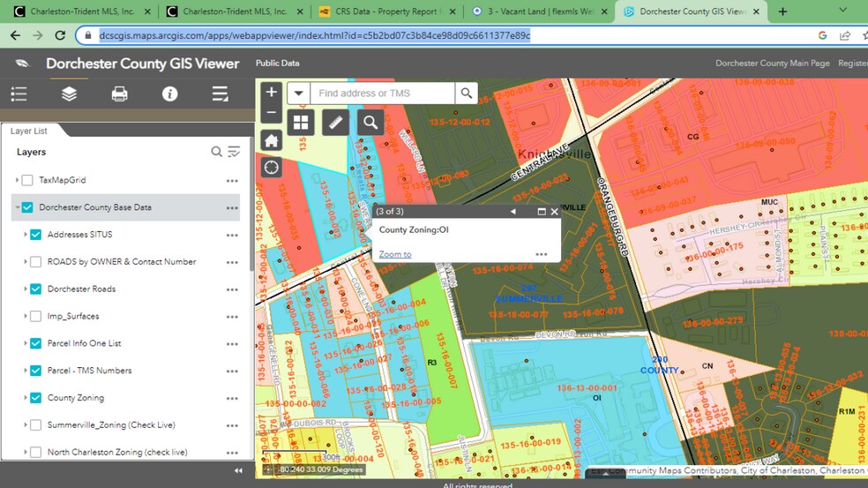Viewport: 868px width, 488px height.
Task: Click the Print tool icon
Action: [119, 94]
